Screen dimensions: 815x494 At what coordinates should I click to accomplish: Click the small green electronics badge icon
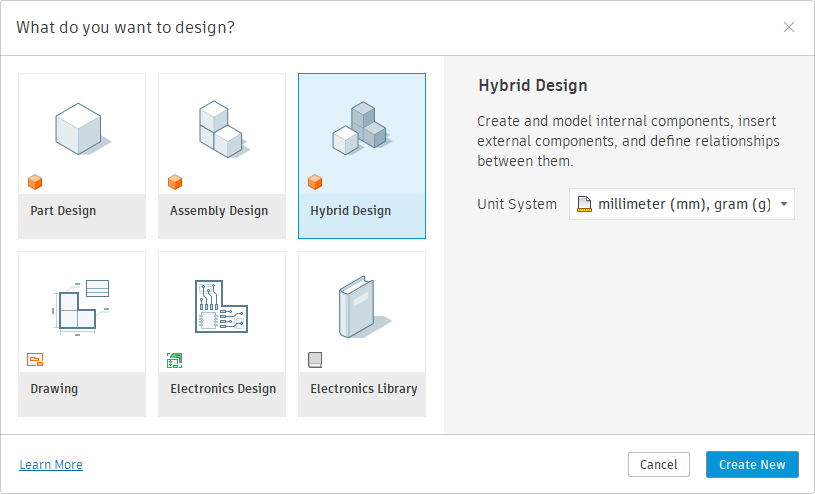(175, 360)
